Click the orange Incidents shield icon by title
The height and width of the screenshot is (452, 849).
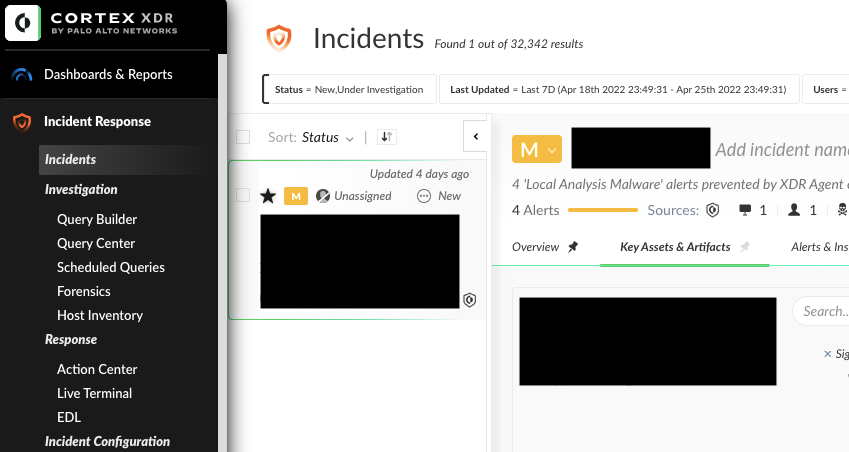[x=279, y=38]
